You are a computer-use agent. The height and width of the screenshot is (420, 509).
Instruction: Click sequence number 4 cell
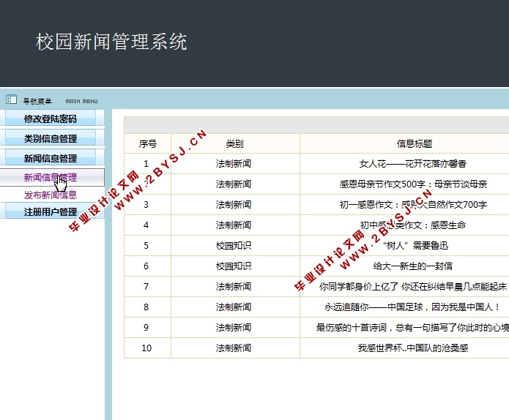coord(146,225)
